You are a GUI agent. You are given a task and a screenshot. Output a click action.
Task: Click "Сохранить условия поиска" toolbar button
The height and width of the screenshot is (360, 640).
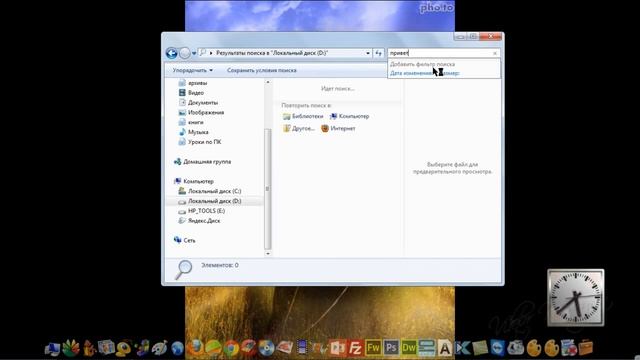(x=262, y=70)
